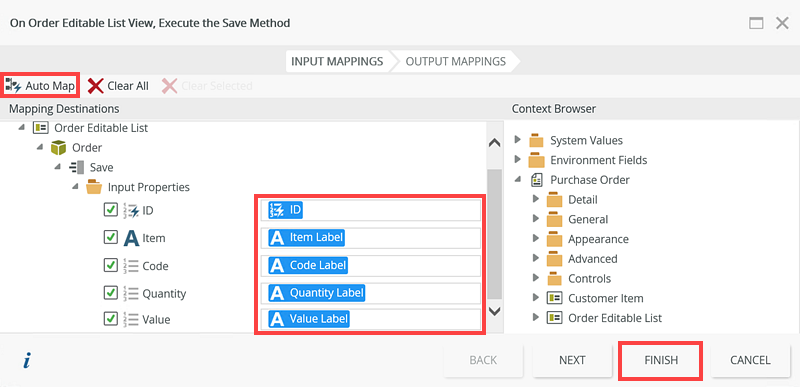Click the Purchase Order form icon
The width and height of the screenshot is (800, 388).
[x=537, y=180]
